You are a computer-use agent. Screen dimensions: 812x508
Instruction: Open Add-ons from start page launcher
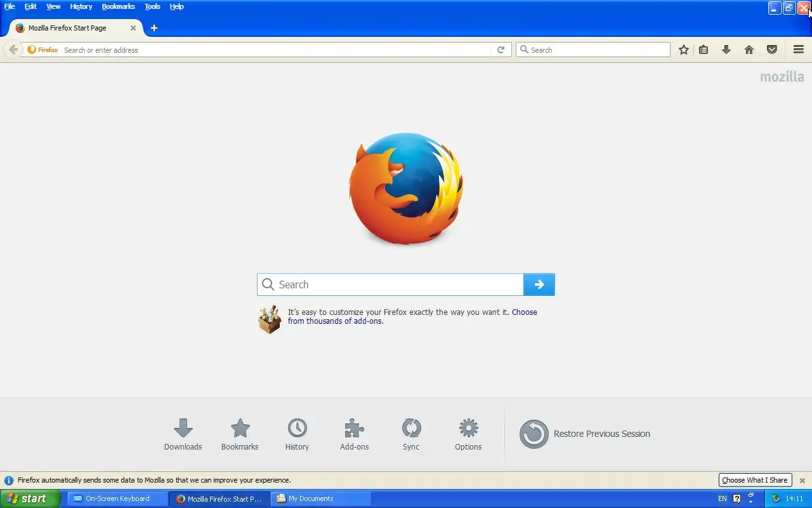(x=354, y=435)
